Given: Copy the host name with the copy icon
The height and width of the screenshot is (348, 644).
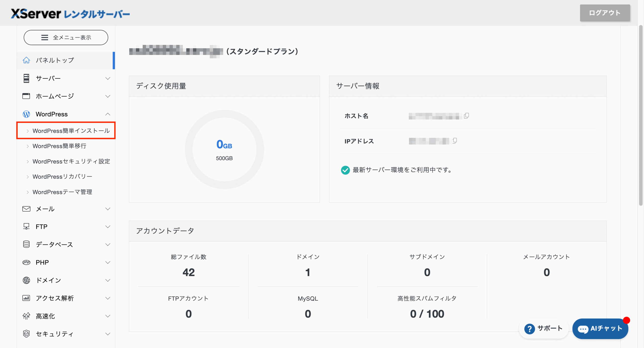Looking at the screenshot, I should (x=466, y=116).
